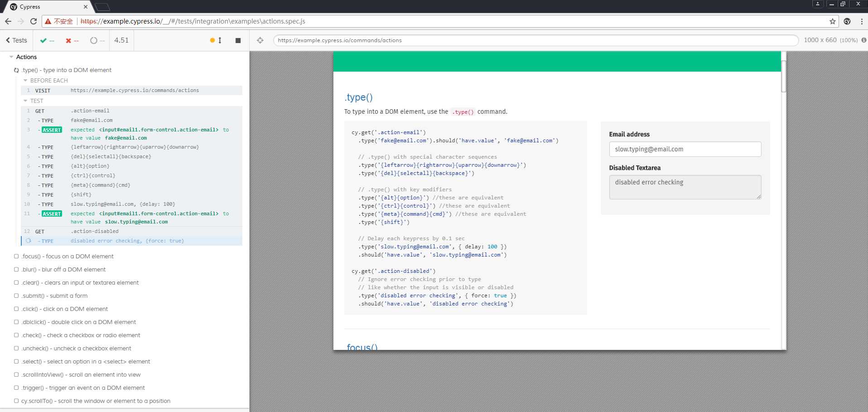Click the Disabled Textarea field

click(x=685, y=187)
